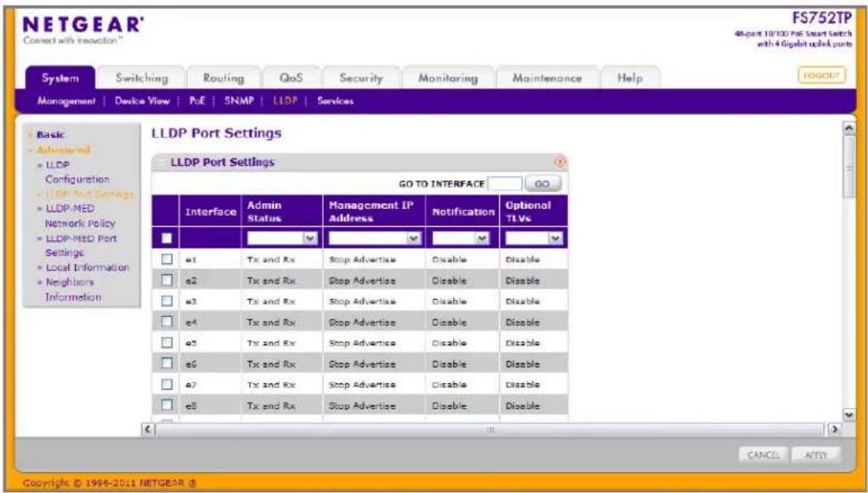Screen dimensions: 868x493
Task: Tick the checkbox for interface e1
Action: click(167, 259)
